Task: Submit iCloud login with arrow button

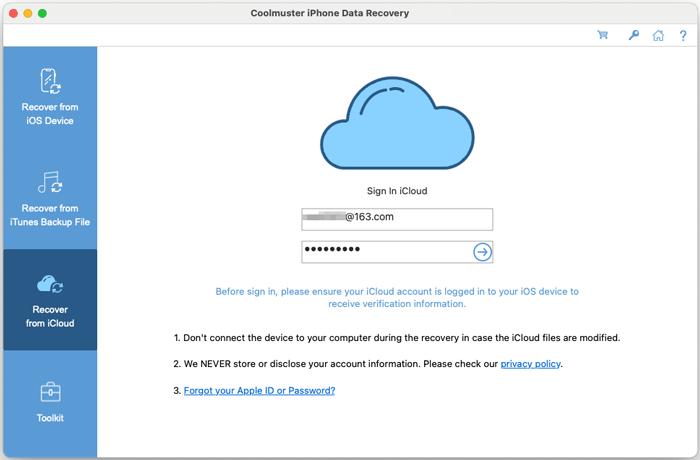Action: (482, 252)
